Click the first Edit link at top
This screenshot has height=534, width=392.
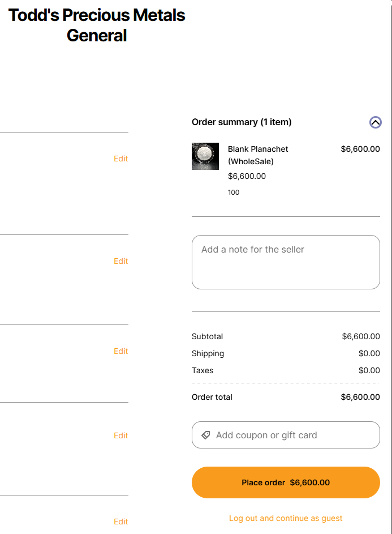(x=120, y=159)
